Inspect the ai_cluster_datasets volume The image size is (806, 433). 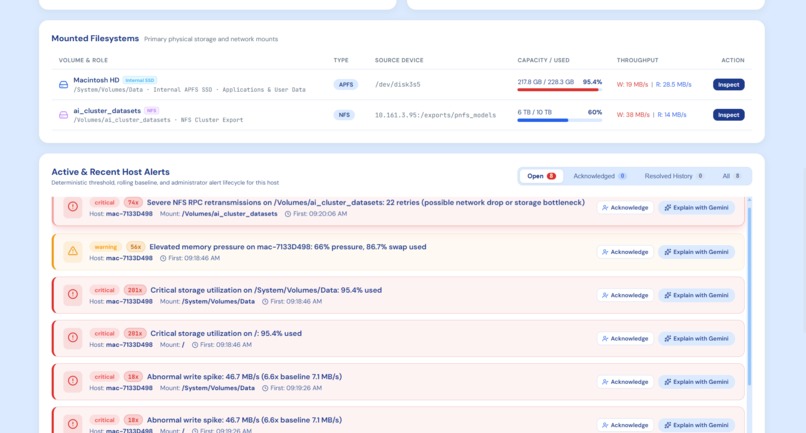728,115
